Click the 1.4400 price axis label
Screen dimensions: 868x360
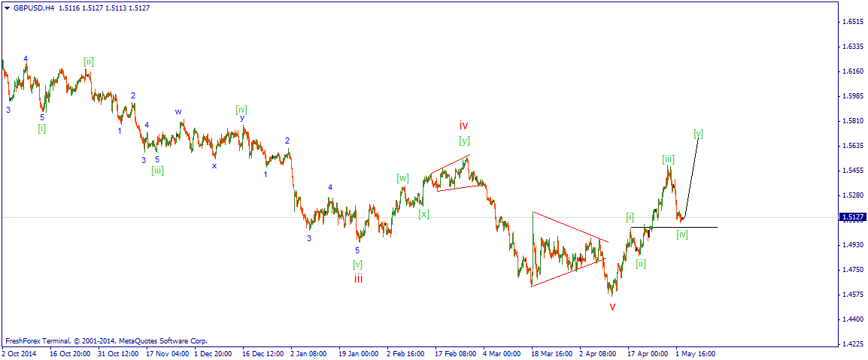pos(851,319)
